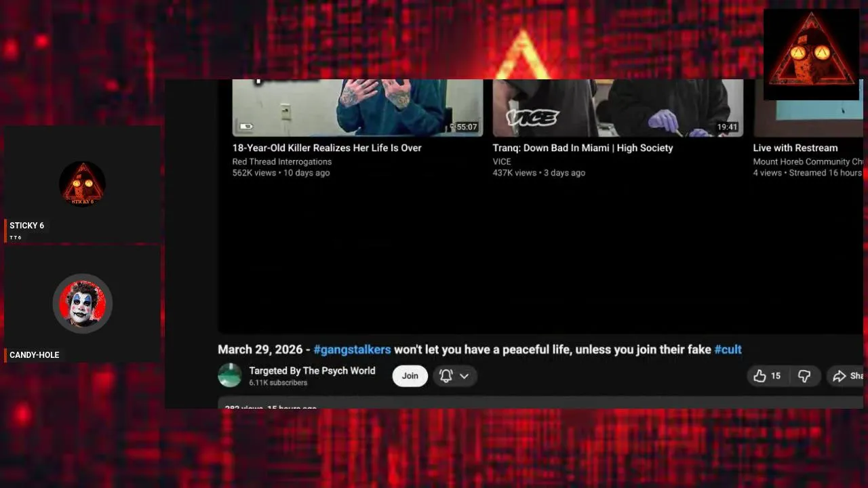The height and width of the screenshot is (488, 868).
Task: Click the thumbs-down dislike icon
Action: tap(804, 376)
